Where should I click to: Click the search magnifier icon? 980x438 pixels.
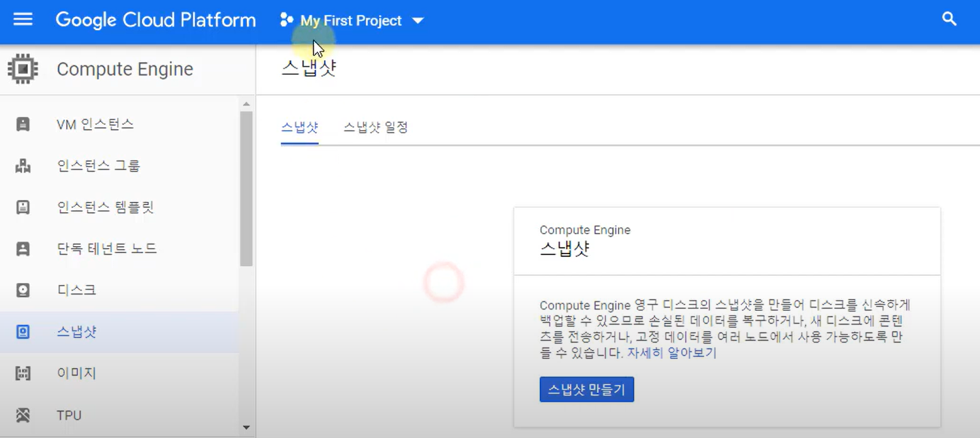[x=949, y=19]
